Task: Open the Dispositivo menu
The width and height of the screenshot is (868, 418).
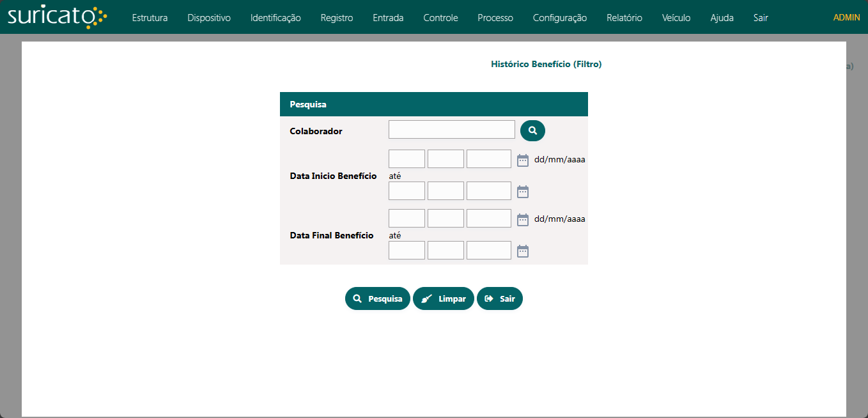Action: 209,18
